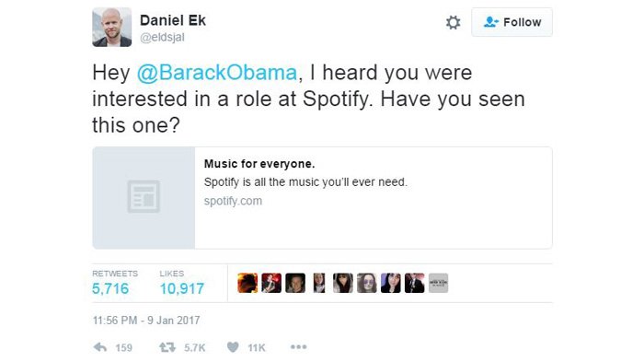This screenshot has width=644, height=362.
Task: Open first liker's orange avatar
Action: coord(247,283)
